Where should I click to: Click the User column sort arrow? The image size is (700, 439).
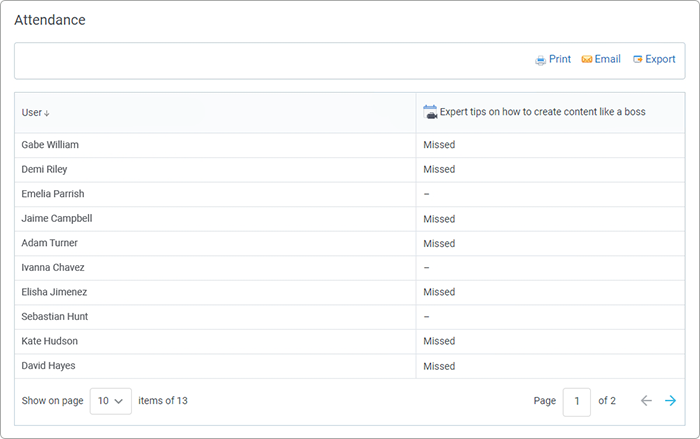pos(46,113)
